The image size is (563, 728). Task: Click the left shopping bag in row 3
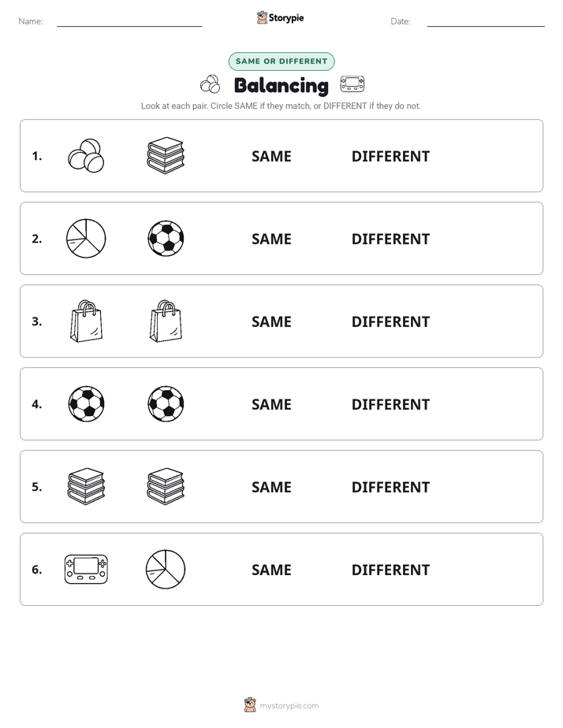[x=86, y=321]
